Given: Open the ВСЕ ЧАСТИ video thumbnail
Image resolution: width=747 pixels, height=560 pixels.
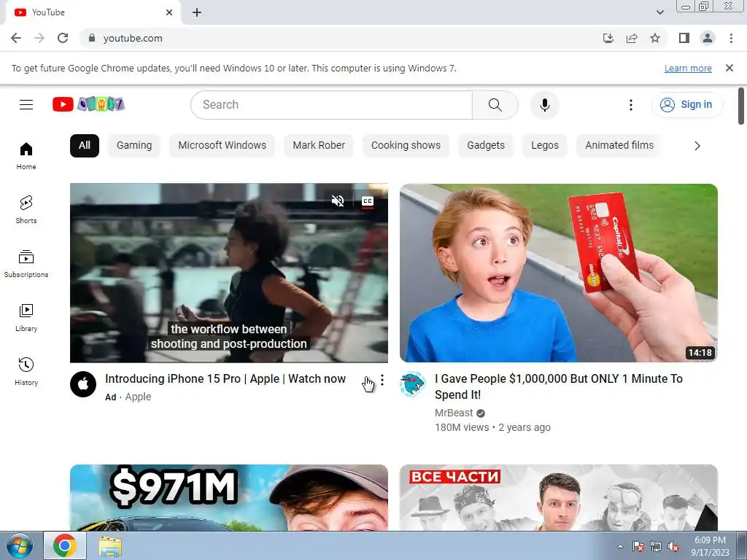Looking at the screenshot, I should pyautogui.click(x=558, y=497).
